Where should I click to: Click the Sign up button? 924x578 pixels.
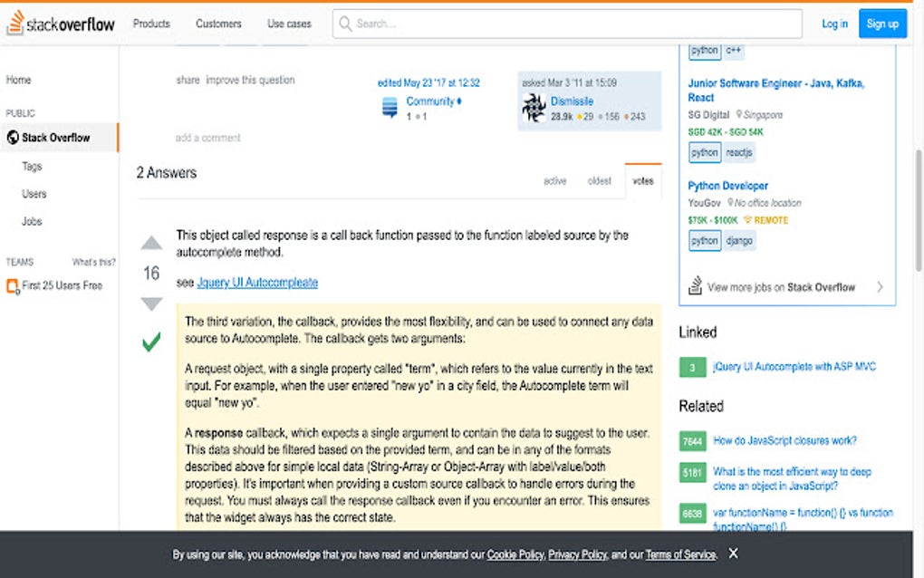(882, 24)
